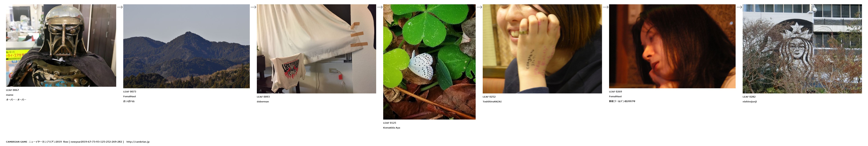Open the butterfly on clover photo

(x=429, y=62)
